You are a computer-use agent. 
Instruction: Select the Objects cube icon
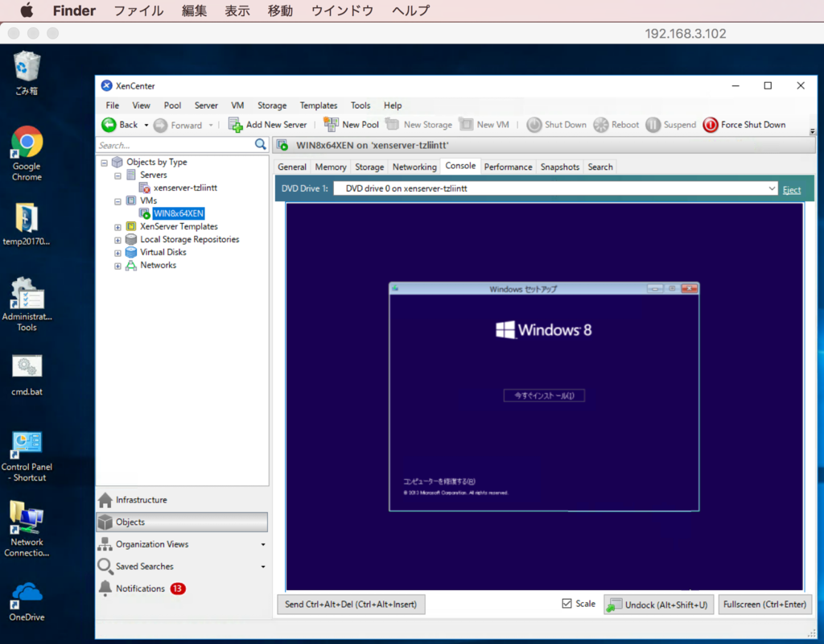click(x=105, y=522)
